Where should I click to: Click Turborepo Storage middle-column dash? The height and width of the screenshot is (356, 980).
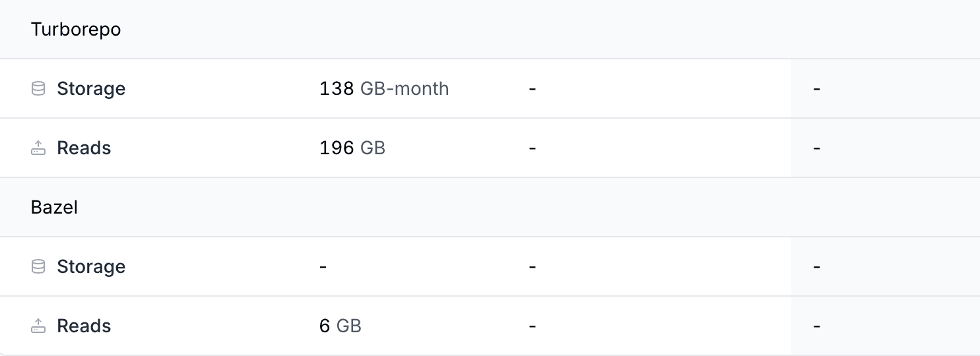pos(532,89)
